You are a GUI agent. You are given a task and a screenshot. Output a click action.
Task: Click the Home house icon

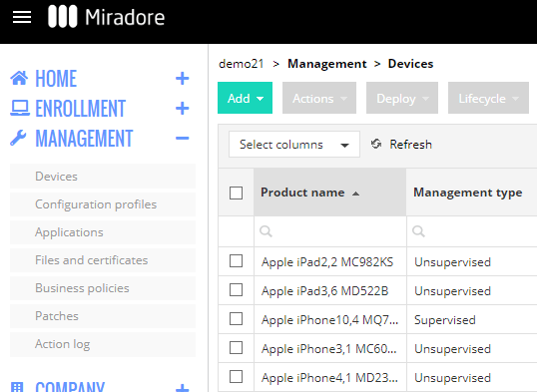(19, 78)
